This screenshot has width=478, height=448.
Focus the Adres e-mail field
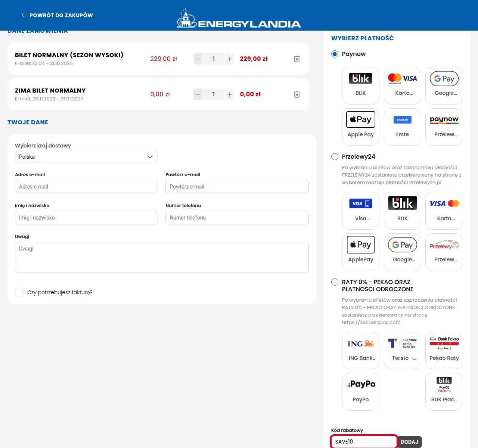[x=86, y=187]
